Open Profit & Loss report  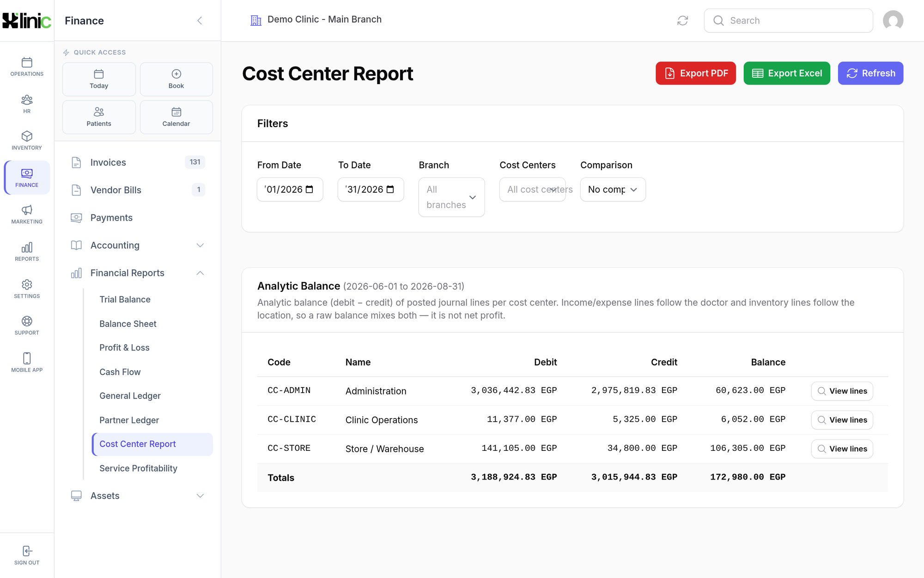tap(124, 348)
